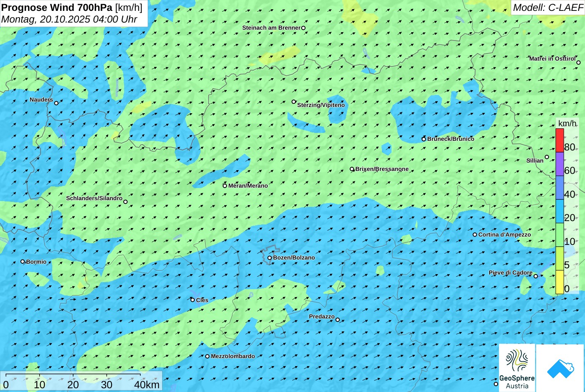Click the Meran/Merano city marker
The height and width of the screenshot is (392, 585).
pyautogui.click(x=225, y=186)
